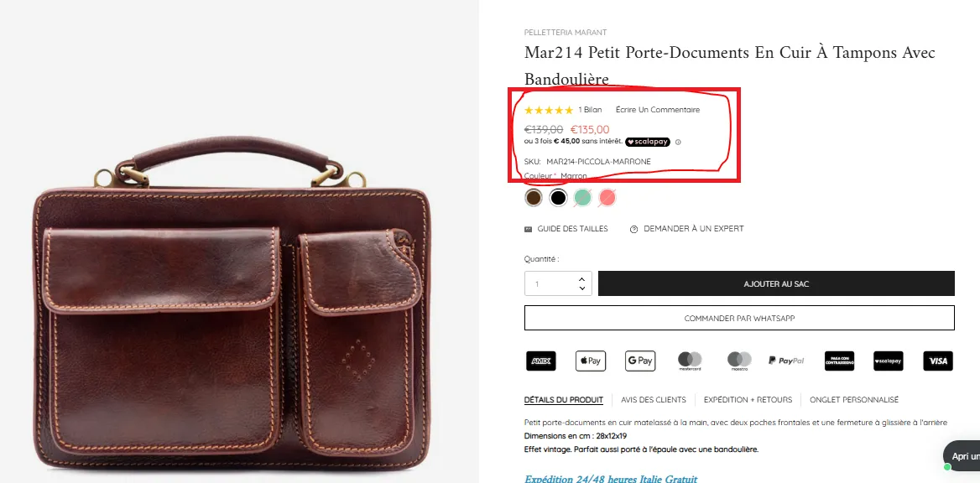
Task: Increase quantity with the up arrow
Action: coord(582,278)
